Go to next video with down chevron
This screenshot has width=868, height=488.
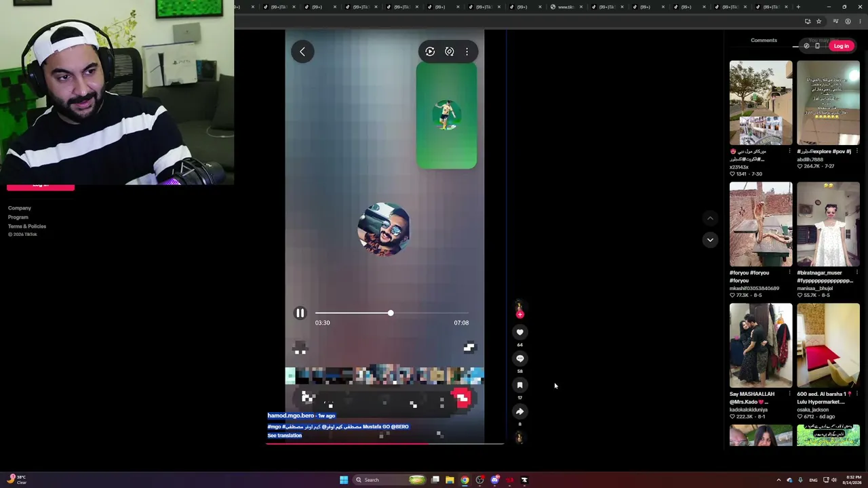710,240
